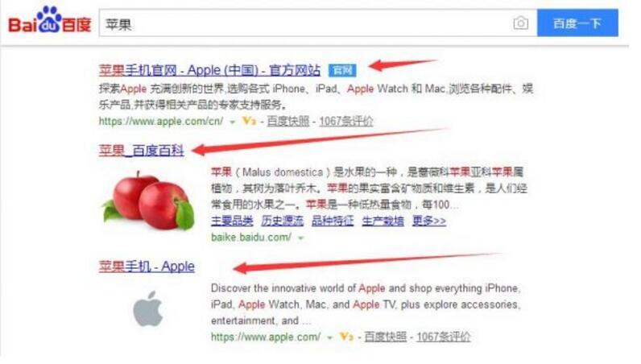Open 1067条评价 under first result
Viewport: 641px width, 364px height.
click(345, 121)
